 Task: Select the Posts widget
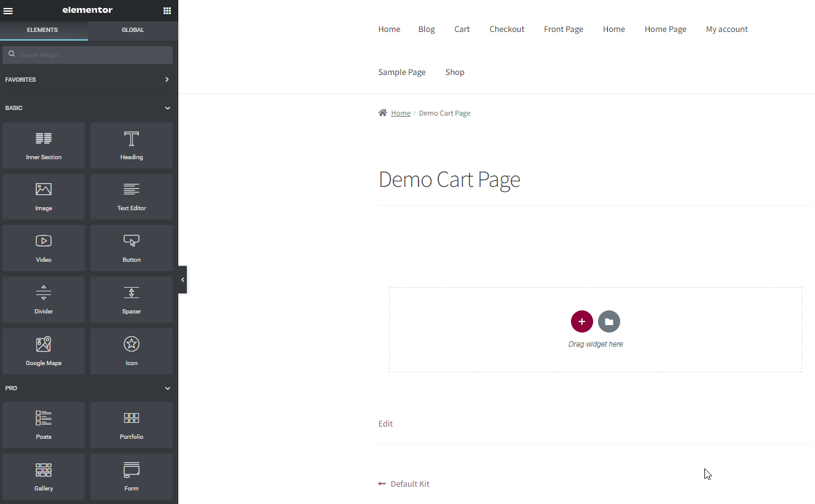click(44, 425)
